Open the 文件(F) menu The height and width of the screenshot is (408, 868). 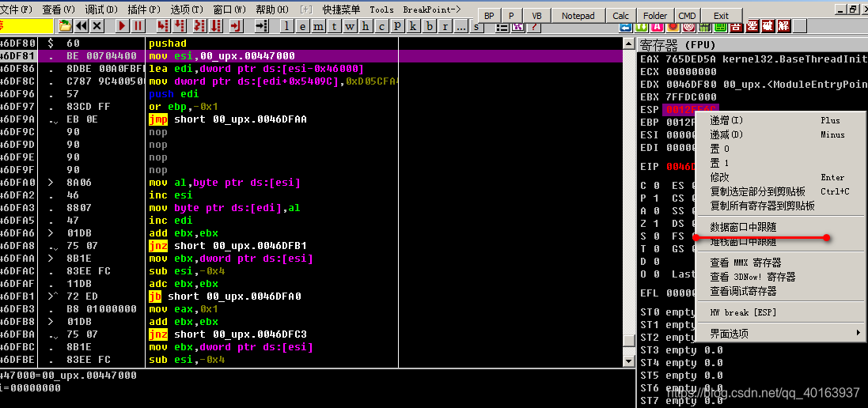coord(17,9)
